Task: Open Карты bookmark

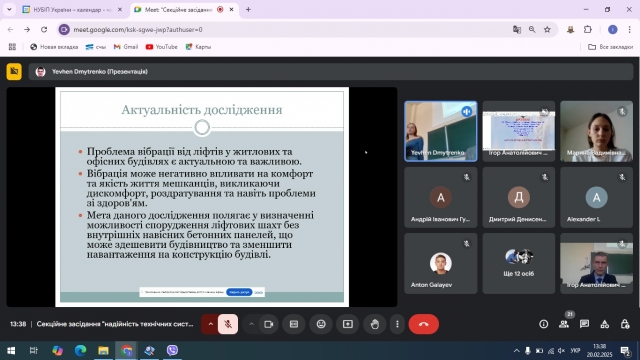Action: (x=198, y=47)
